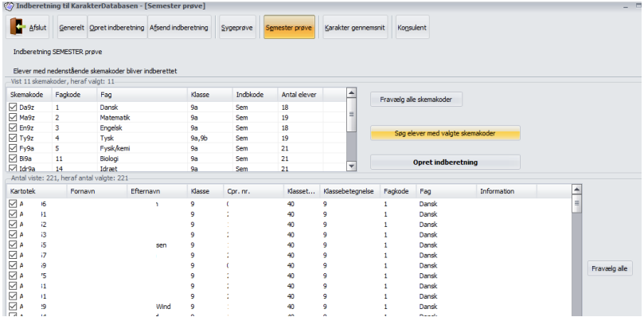Click Søg elever med valgte skemakoder

(445, 133)
